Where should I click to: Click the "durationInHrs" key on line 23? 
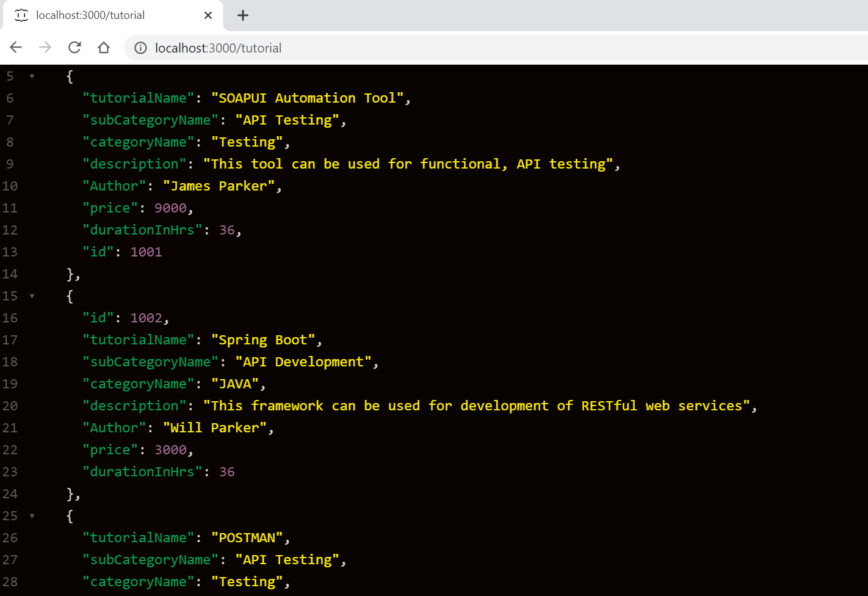click(143, 471)
